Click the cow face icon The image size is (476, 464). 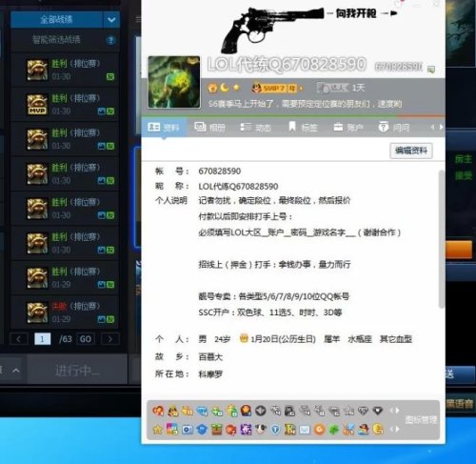pos(261,430)
